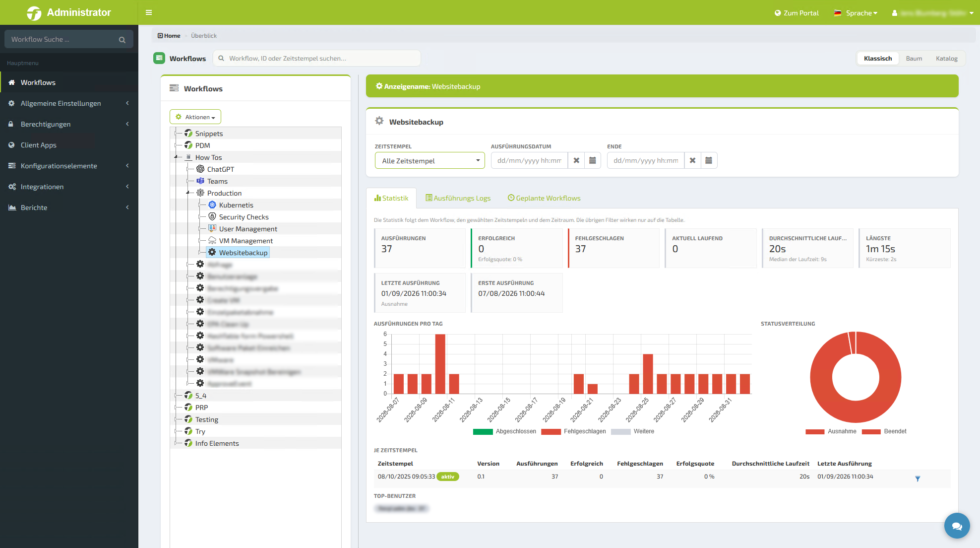Toggle the Abgeschlossen legend swatch

coord(483,431)
